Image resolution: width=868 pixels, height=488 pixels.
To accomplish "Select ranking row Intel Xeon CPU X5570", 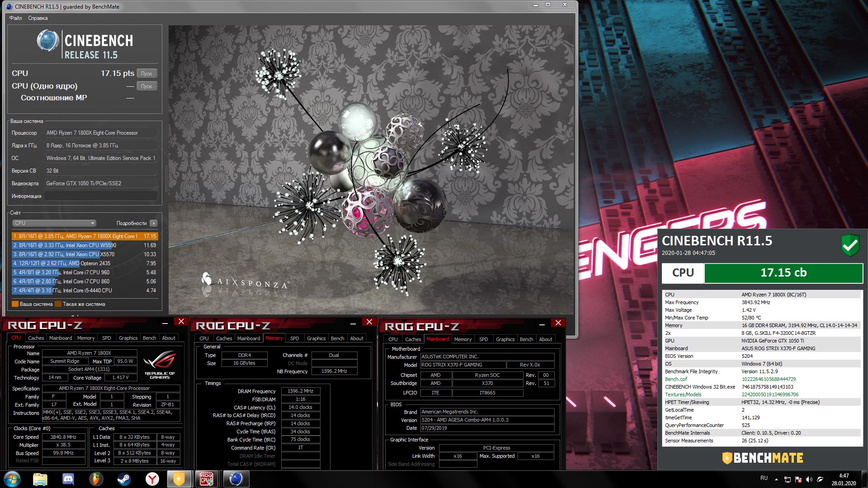I will tap(85, 254).
